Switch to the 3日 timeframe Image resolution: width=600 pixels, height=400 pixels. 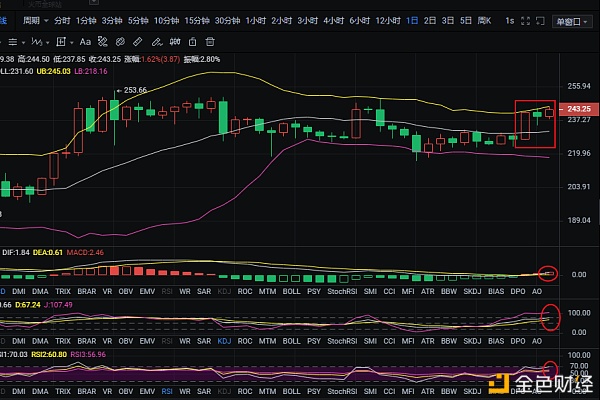pyautogui.click(x=448, y=21)
